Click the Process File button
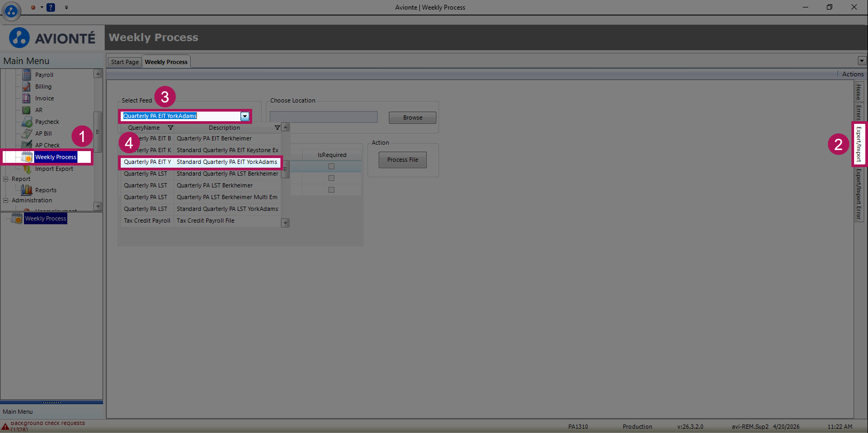 point(403,160)
